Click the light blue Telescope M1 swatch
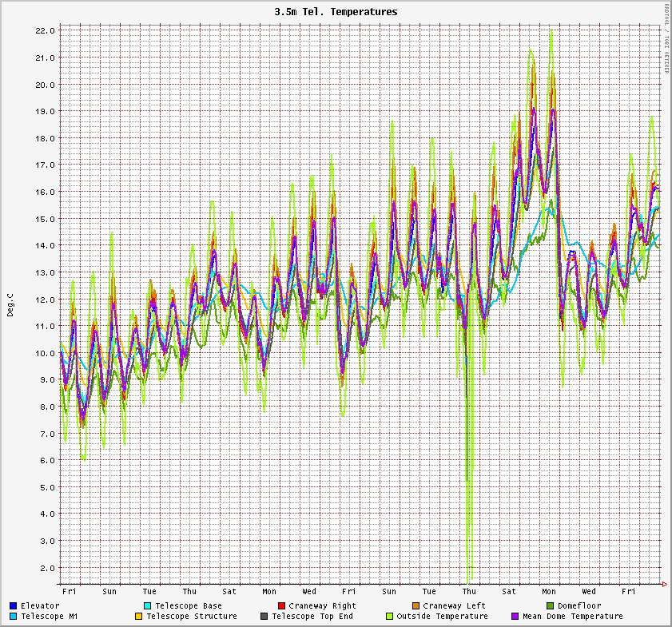The image size is (672, 627). tap(14, 616)
